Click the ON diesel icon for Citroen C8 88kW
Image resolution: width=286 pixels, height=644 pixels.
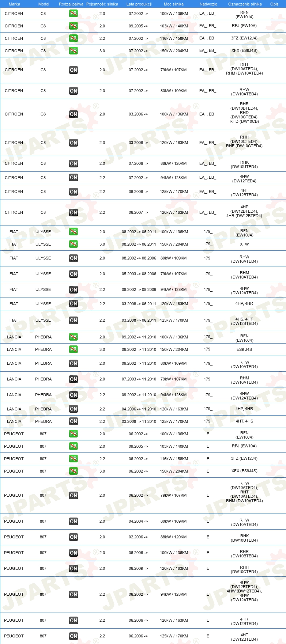[x=74, y=164]
